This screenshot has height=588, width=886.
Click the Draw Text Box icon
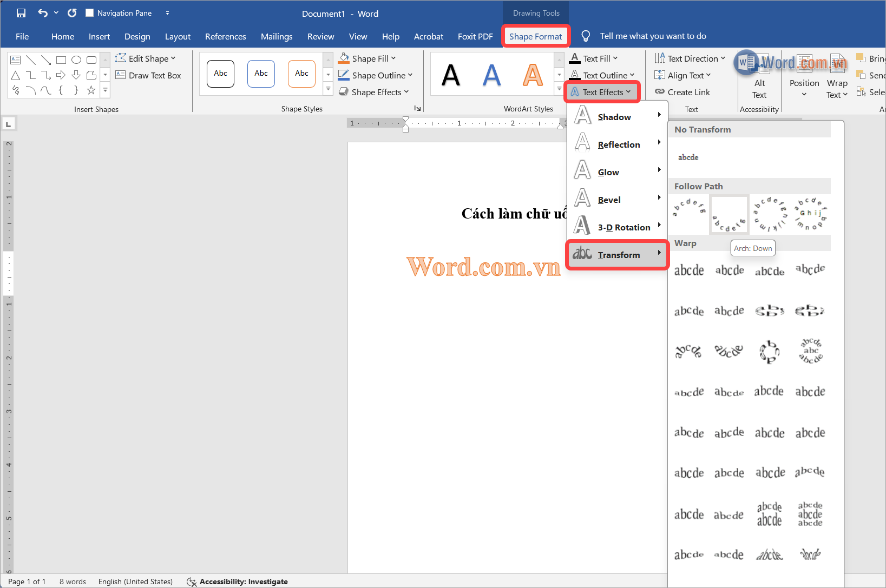121,75
